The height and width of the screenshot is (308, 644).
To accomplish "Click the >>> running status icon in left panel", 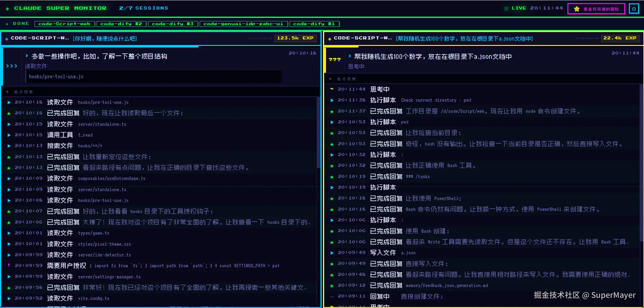I will [12, 66].
